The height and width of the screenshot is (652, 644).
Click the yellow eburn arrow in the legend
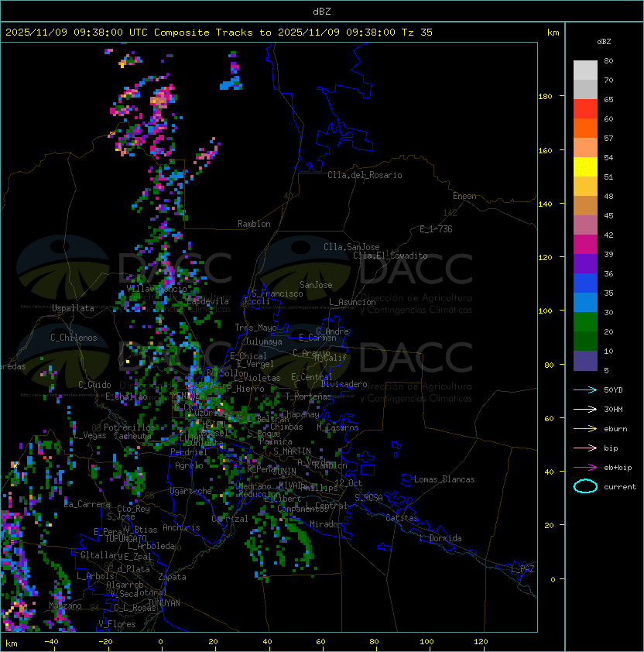[x=585, y=428]
